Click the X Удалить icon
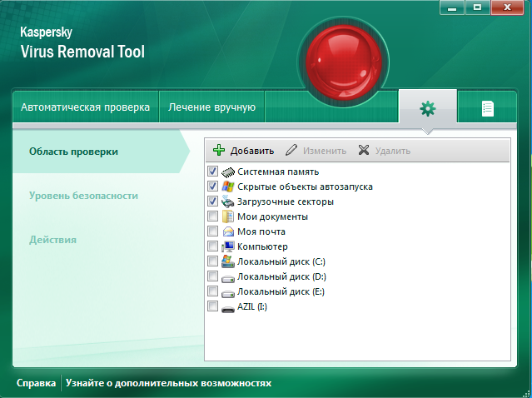532x398 pixels. 364,150
